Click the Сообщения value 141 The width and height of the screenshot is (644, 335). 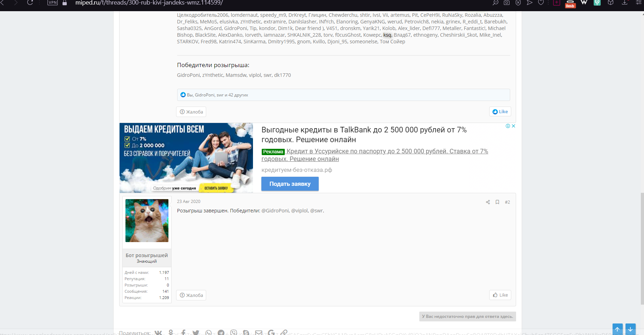(166, 291)
